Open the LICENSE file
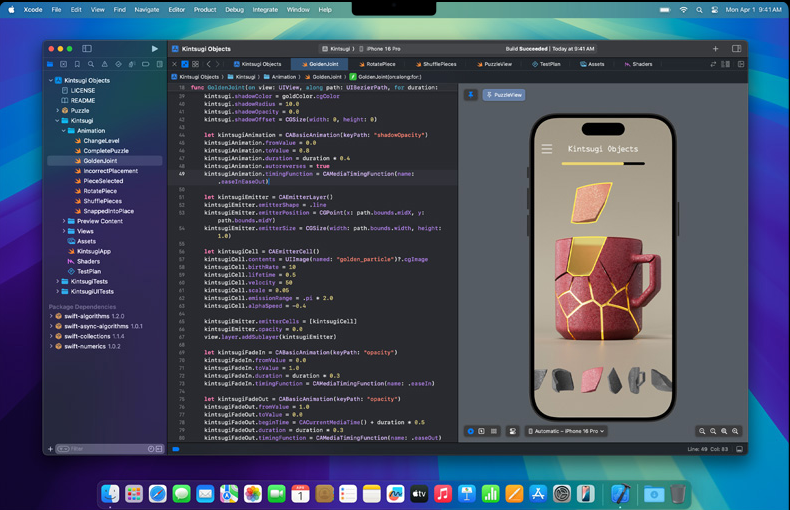Image resolution: width=790 pixels, height=510 pixels. [x=83, y=91]
